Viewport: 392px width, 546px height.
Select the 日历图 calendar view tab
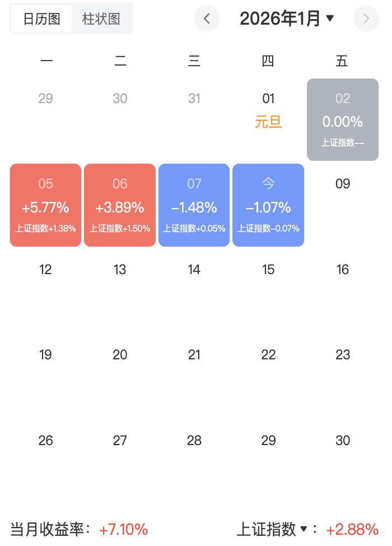click(41, 18)
